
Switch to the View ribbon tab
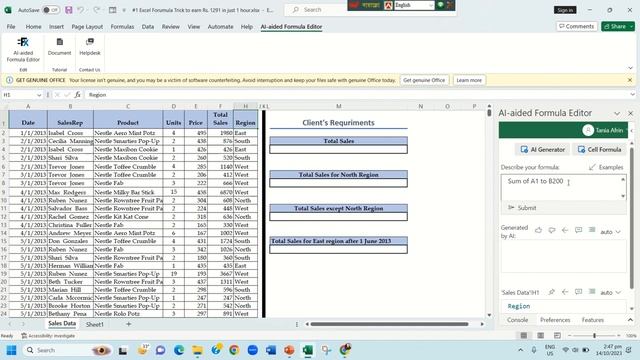tap(193, 27)
